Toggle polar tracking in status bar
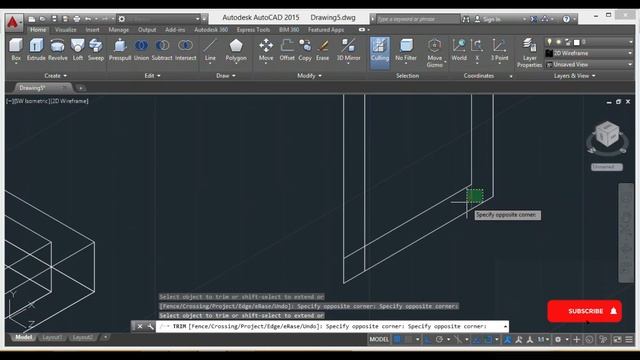The width and height of the screenshot is (640, 360). click(x=439, y=340)
